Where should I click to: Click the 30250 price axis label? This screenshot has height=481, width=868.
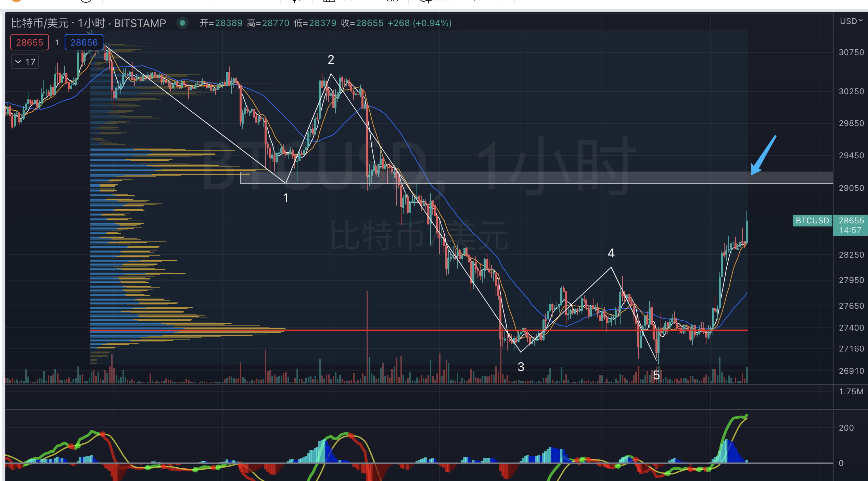click(851, 91)
